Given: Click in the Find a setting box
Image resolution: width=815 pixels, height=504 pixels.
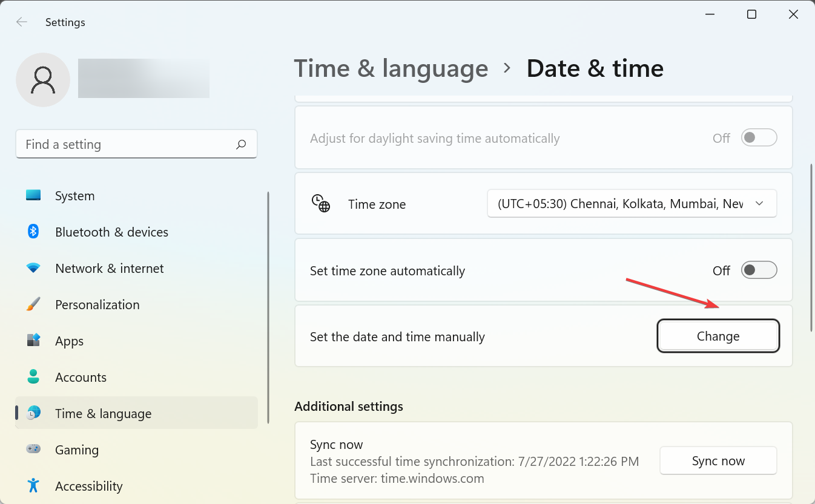Looking at the screenshot, I should pyautogui.click(x=136, y=144).
